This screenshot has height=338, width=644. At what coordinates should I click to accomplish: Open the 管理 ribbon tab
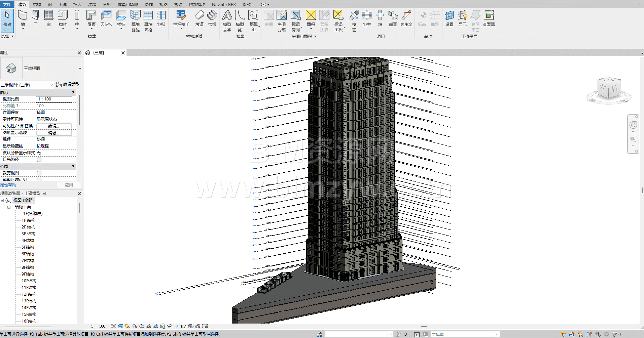178,4
